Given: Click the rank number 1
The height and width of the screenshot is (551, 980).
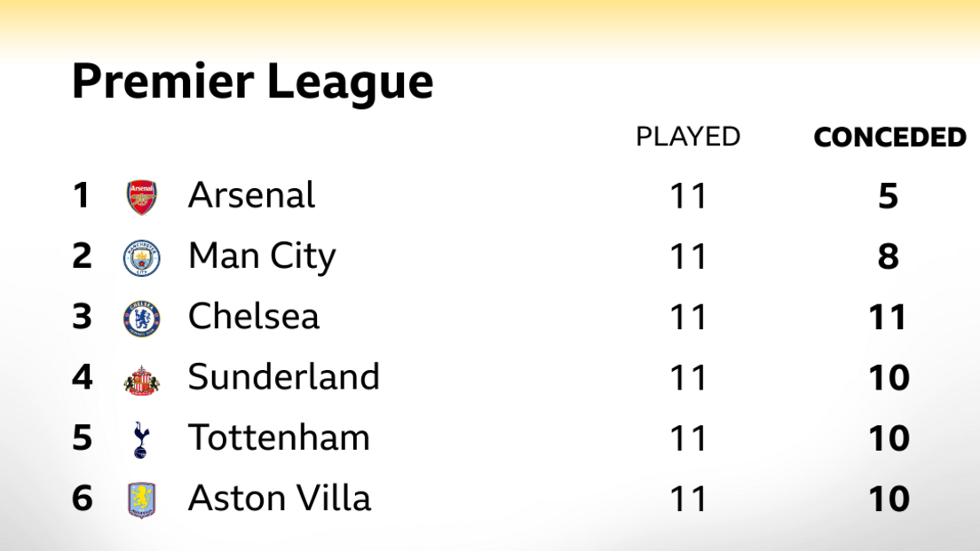Looking at the screenshot, I should [x=82, y=196].
